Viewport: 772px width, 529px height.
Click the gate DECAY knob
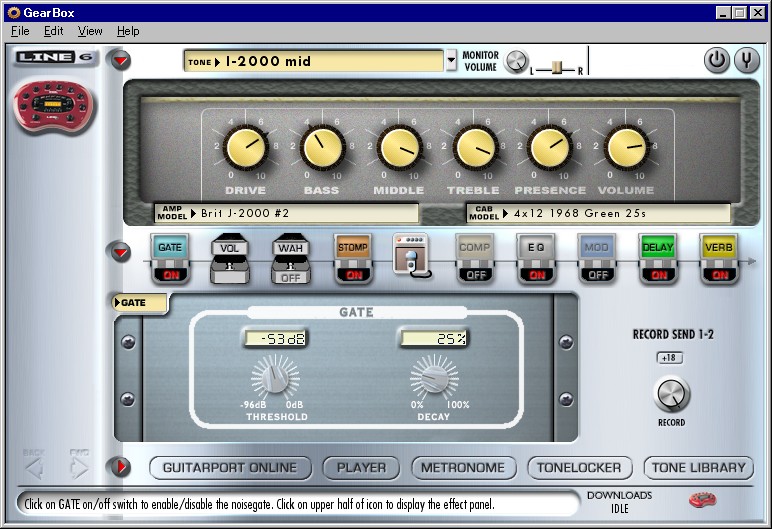[x=434, y=378]
